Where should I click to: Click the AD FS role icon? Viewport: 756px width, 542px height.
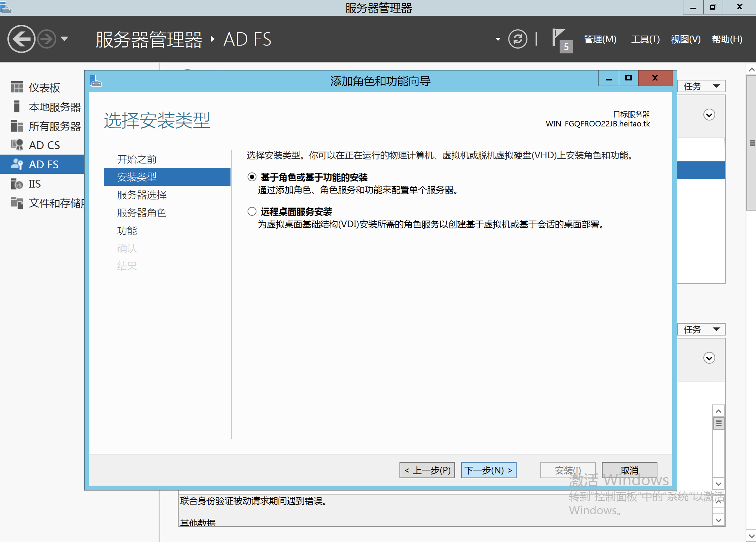(x=17, y=164)
